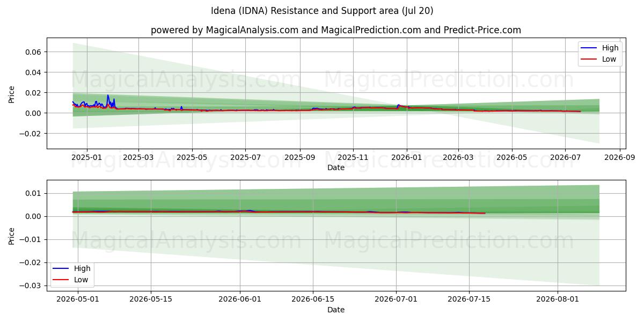644x322 pixels.
Task: Click the top chart x-axis label '2025-01'
Action: (86, 157)
